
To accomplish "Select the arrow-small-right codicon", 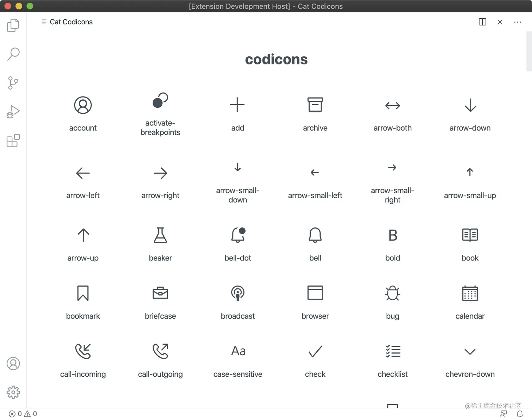I will [x=392, y=168].
